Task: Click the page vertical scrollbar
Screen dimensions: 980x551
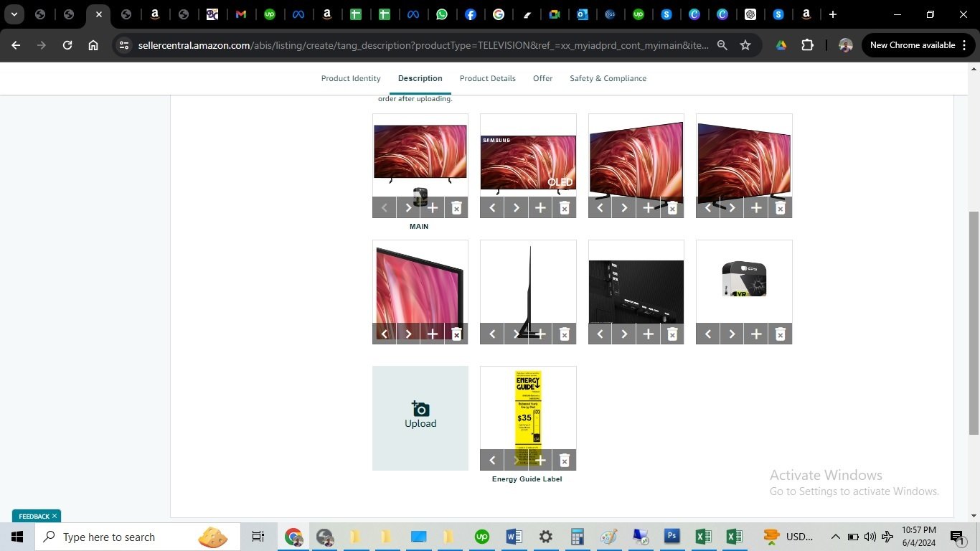Action: click(974, 323)
